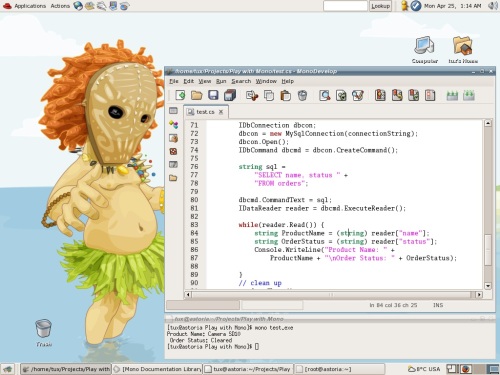The image size is (500, 375).
Task: Click the show desktop button in bottom panel
Action: [x=7, y=369]
